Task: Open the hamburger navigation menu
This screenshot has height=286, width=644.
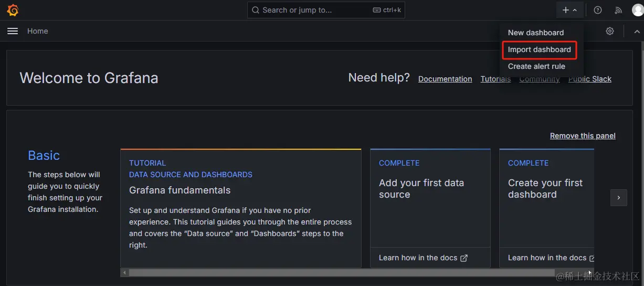Action: (13, 32)
